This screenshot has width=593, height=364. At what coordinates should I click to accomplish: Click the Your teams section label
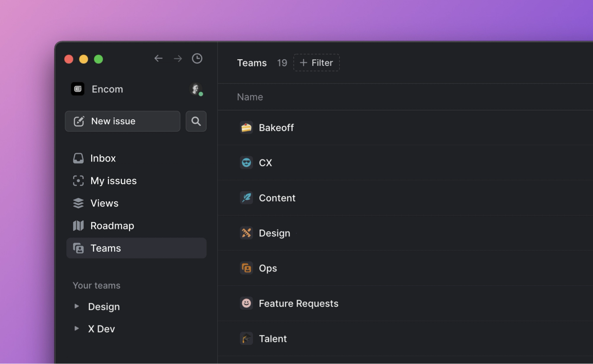click(96, 285)
